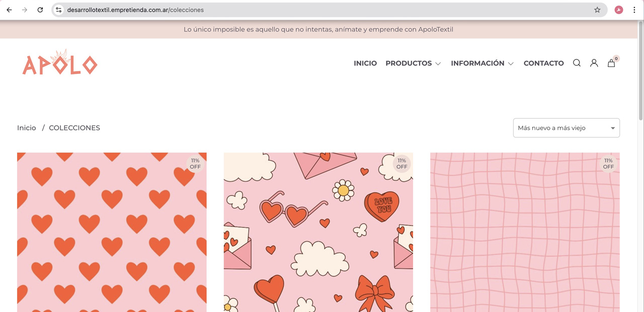Screen dimensions: 644x312
Task: Bookmark page with the star icon
Action: coord(597,10)
